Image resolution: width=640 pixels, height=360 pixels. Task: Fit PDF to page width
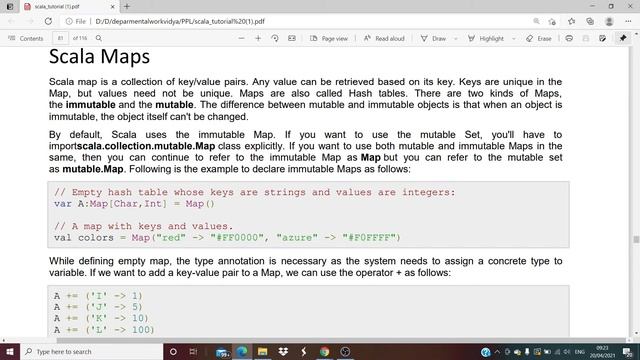pos(292,38)
